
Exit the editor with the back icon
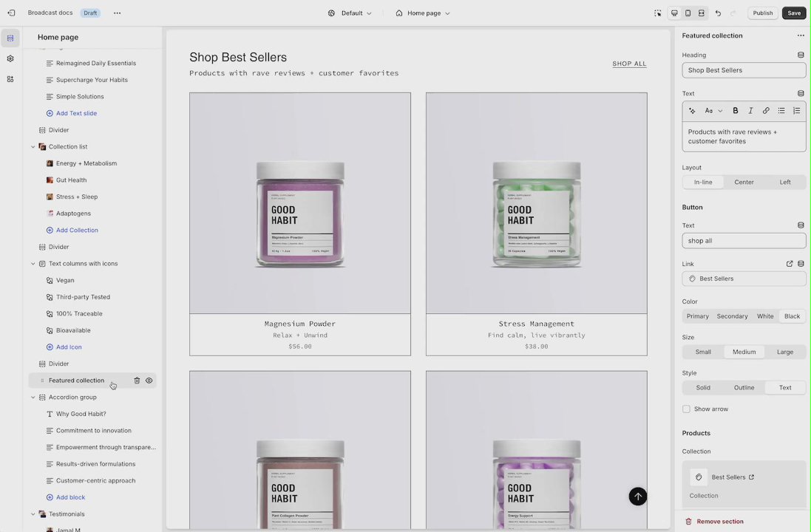coord(11,13)
